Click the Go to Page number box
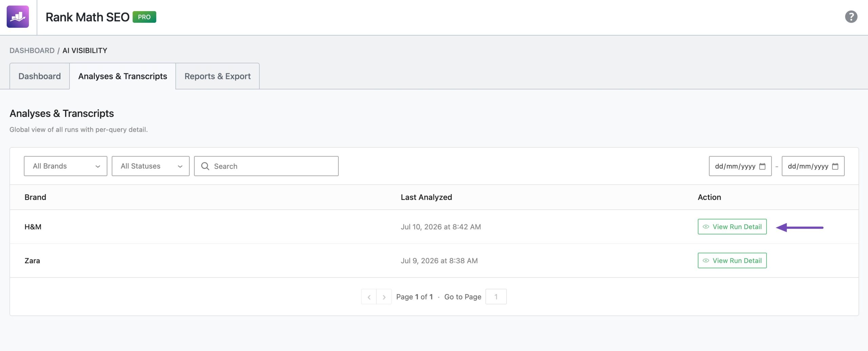Screen dimensions: 868x351 click(496, 297)
